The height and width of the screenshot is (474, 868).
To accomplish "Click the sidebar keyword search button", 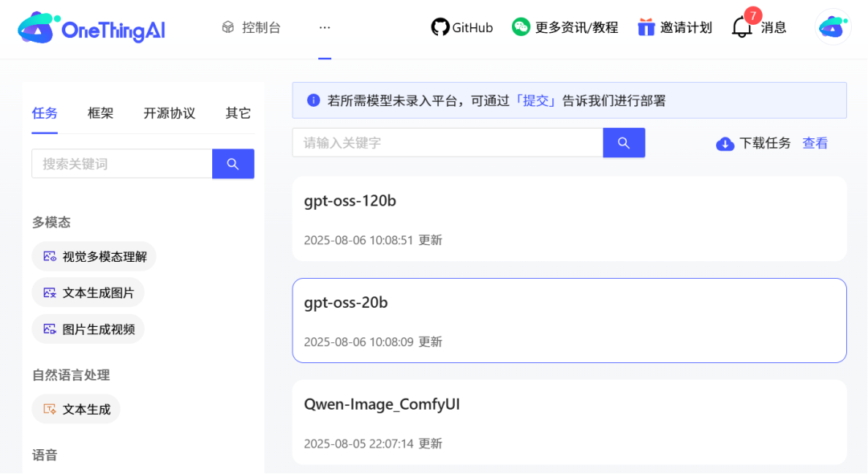I will [233, 164].
